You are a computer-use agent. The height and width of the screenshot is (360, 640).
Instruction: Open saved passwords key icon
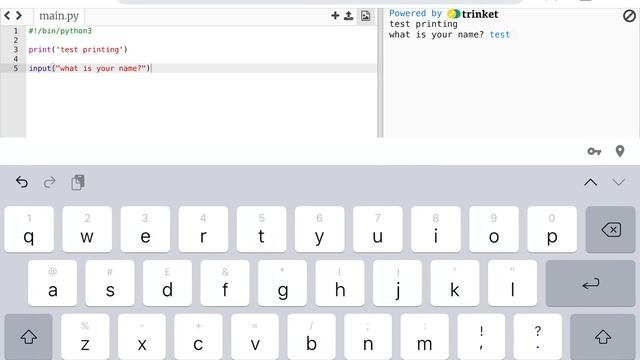[594, 151]
